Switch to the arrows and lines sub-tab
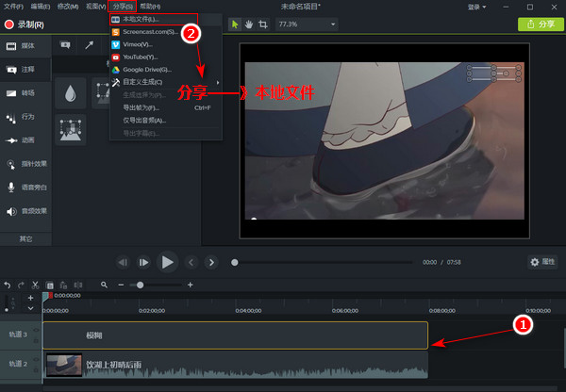 click(90, 45)
